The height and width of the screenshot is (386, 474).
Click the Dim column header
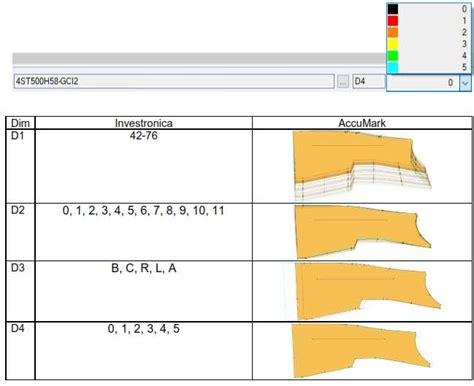coord(20,123)
